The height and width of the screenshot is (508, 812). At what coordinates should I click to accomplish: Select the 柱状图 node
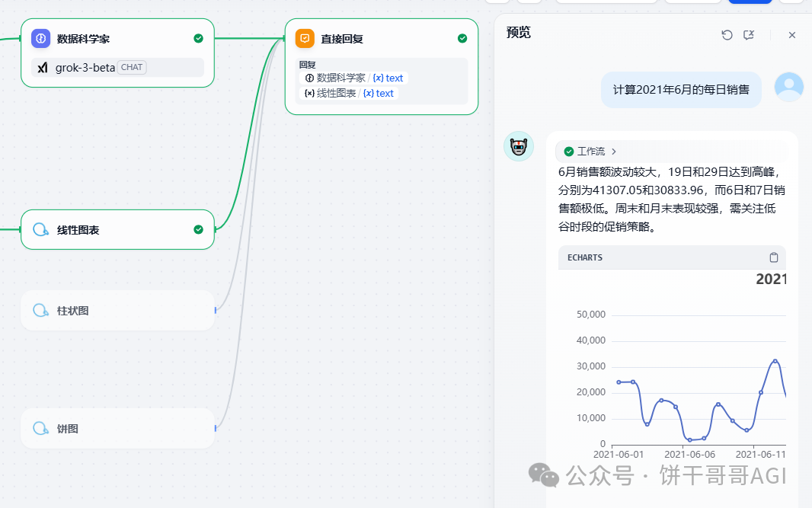tap(117, 310)
